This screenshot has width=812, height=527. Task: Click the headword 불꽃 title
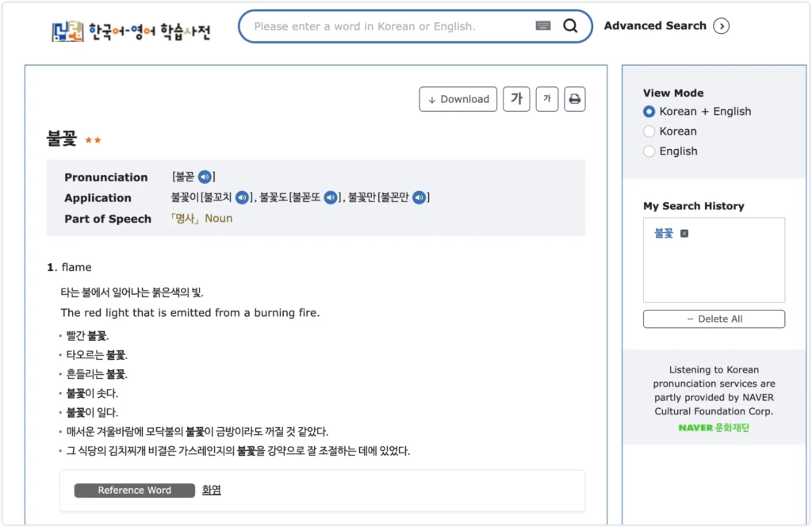coord(62,138)
